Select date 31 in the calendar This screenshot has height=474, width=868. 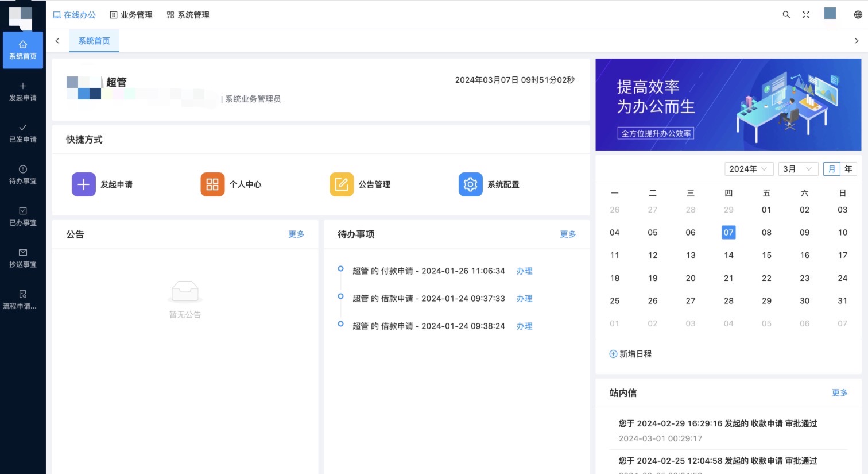pos(842,300)
